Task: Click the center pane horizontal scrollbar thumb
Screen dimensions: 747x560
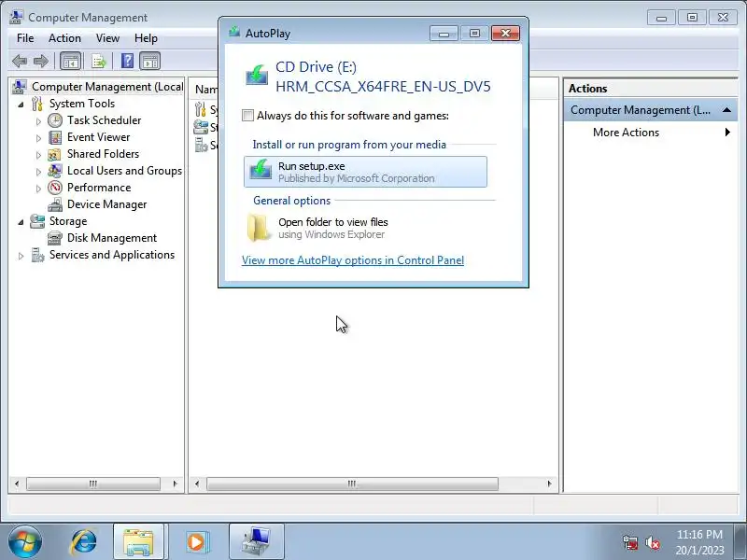Action: pos(353,483)
